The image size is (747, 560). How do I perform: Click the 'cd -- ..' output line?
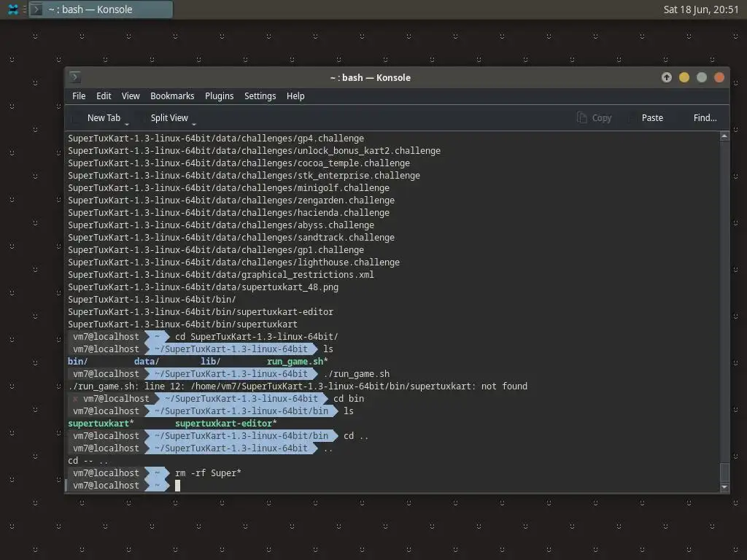(x=88, y=461)
